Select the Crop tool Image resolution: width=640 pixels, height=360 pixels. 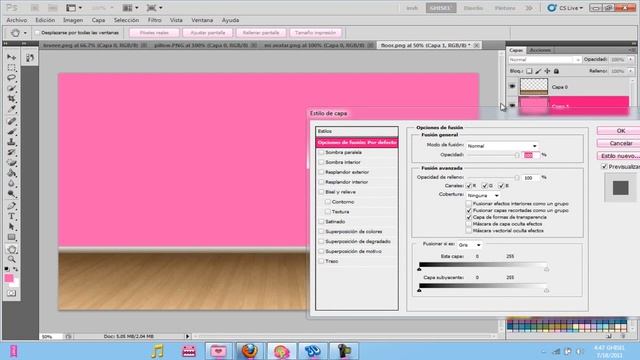pyautogui.click(x=11, y=99)
